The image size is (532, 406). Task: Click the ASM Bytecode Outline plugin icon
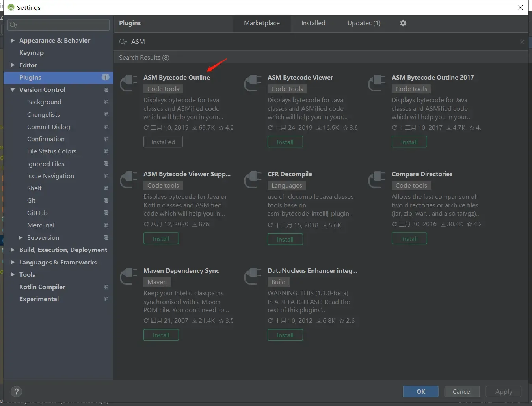click(129, 83)
